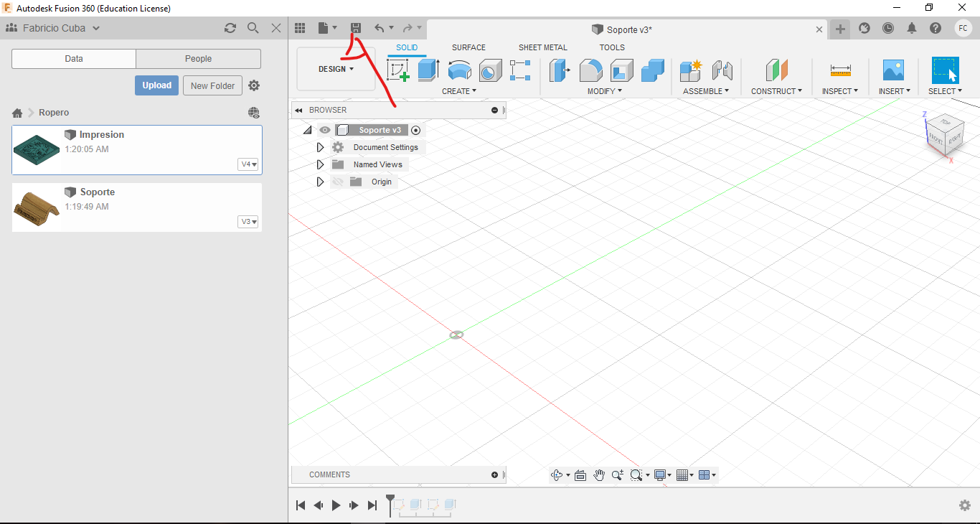Open the DESIGN workspace dropdown
This screenshot has width=980, height=524.
pyautogui.click(x=336, y=69)
